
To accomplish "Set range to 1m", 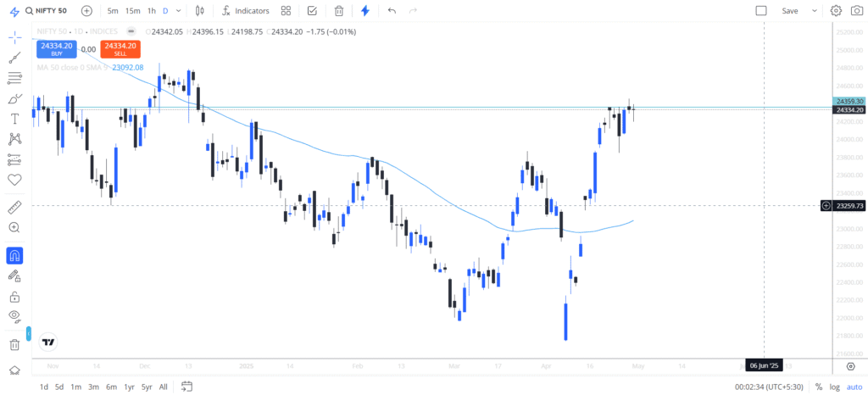I will point(76,387).
